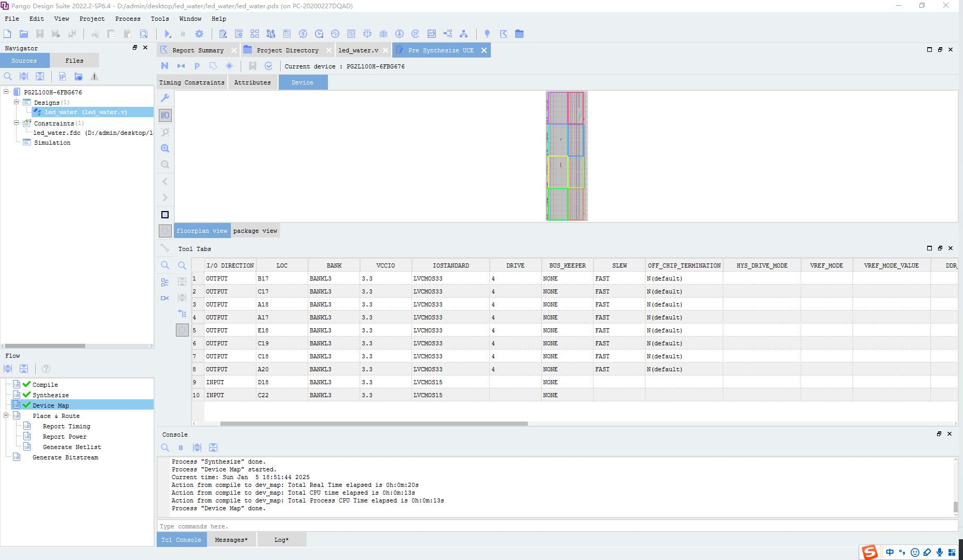Screen dimensions: 963x560
Task: Click the Navigator warning triangle icon
Action: click(94, 76)
